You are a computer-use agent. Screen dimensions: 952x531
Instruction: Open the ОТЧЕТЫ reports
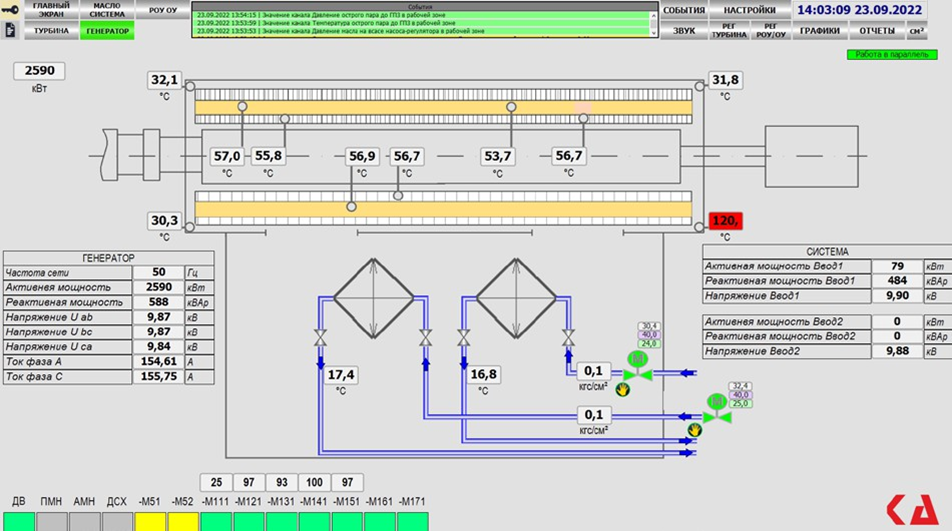click(x=877, y=30)
